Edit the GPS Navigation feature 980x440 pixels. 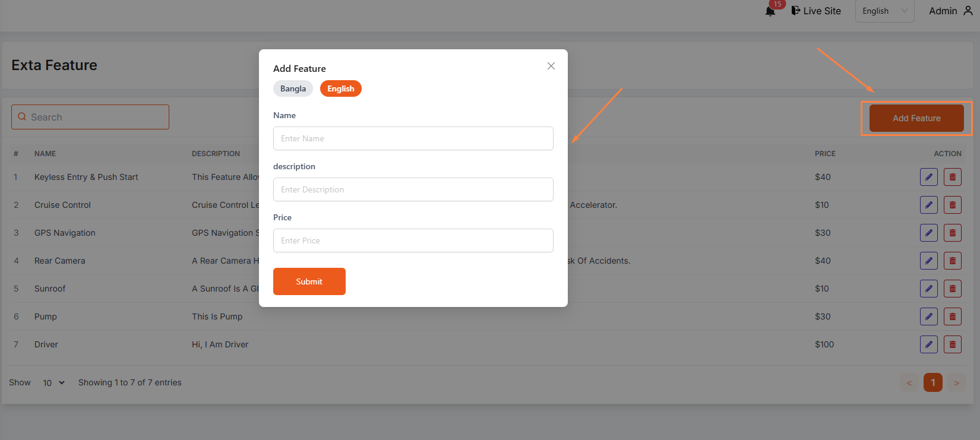click(x=928, y=233)
